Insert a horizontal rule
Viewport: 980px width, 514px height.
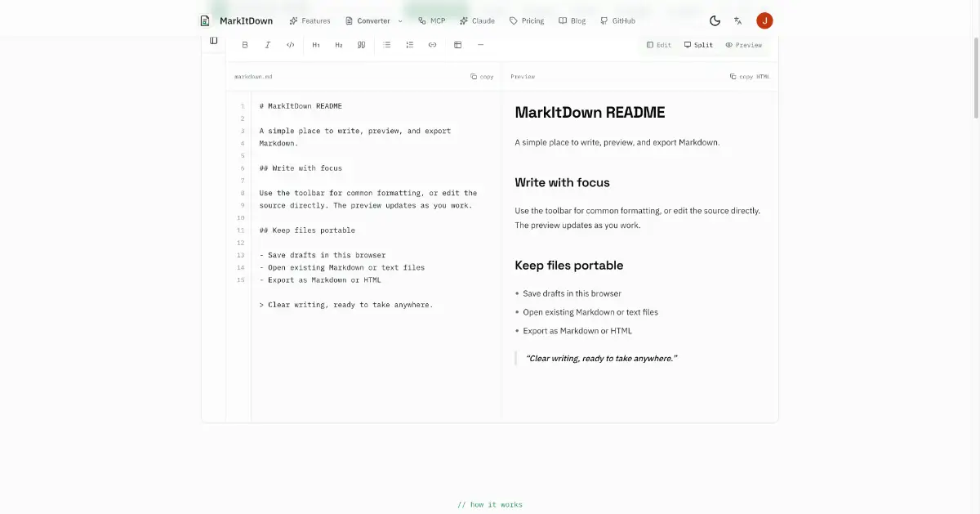[x=480, y=45]
